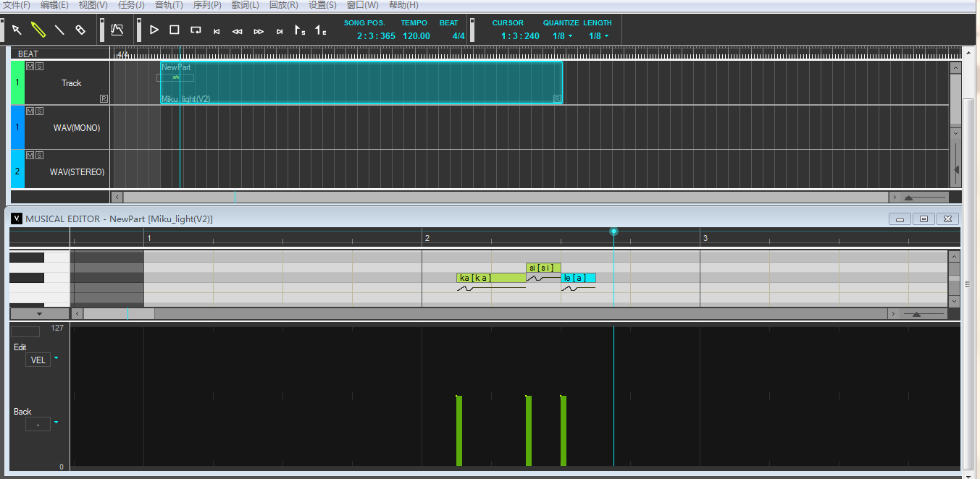Mute the WAV(STEREO) track
Screen dimensions: 980x479
[x=30, y=156]
